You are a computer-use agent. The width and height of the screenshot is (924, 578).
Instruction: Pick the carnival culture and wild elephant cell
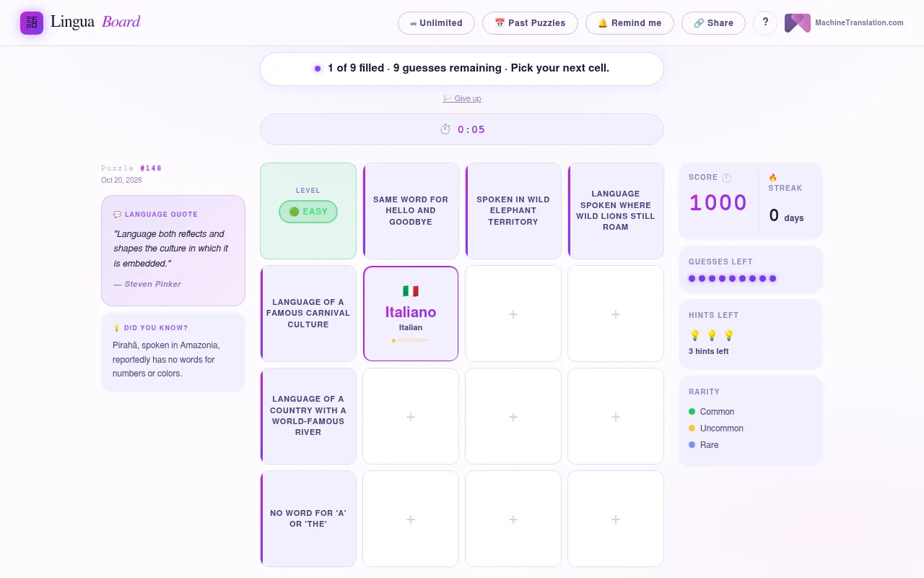tap(513, 314)
